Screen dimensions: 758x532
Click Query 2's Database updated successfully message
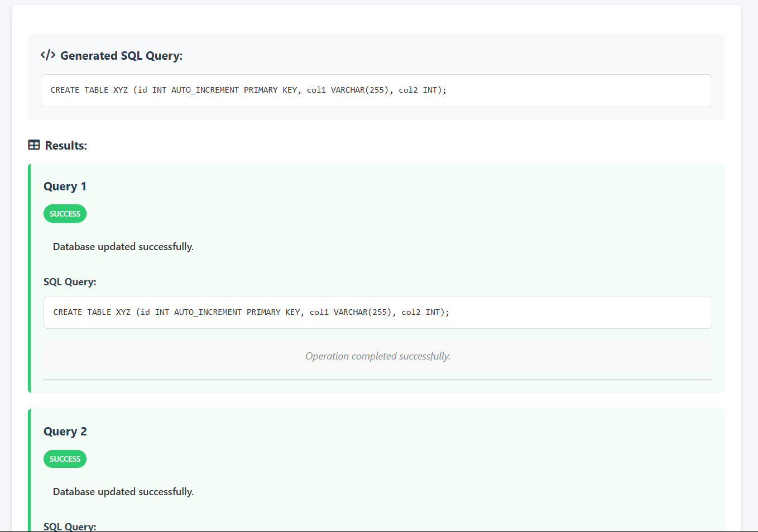(123, 492)
